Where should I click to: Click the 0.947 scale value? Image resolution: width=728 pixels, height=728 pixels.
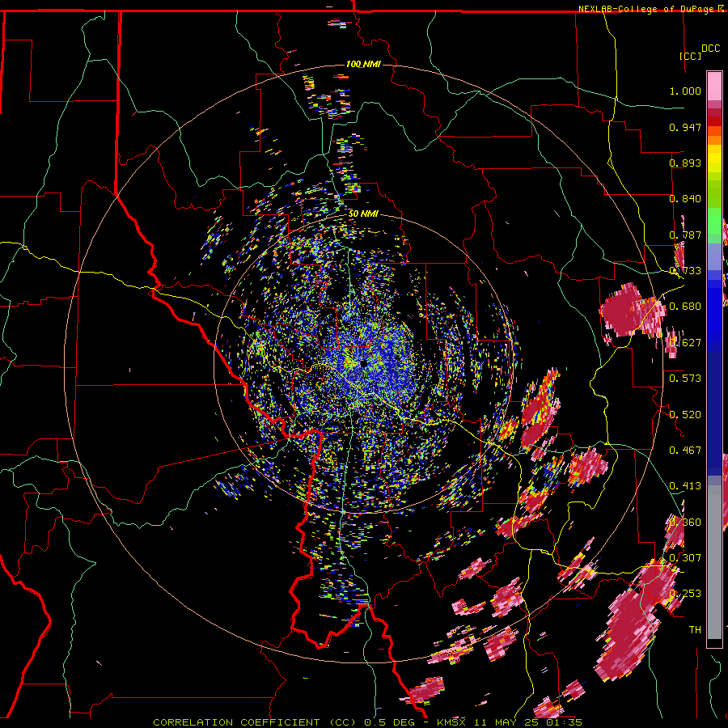pos(685,127)
